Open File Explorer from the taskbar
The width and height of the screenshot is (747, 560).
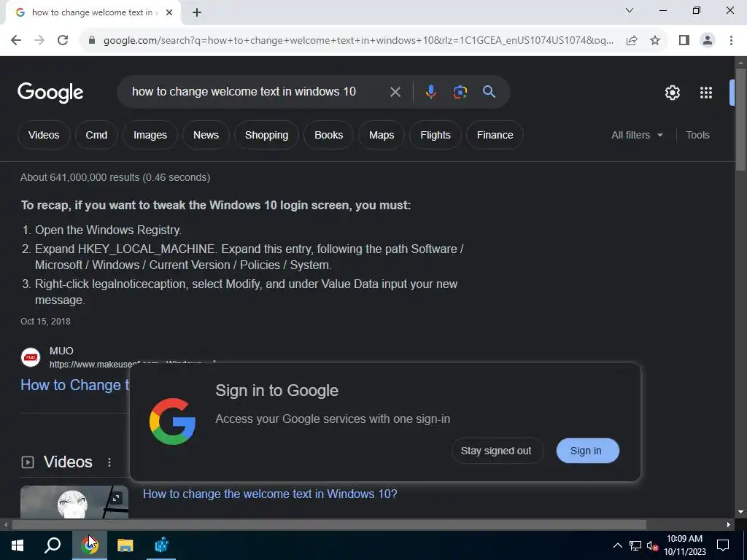pos(125,545)
